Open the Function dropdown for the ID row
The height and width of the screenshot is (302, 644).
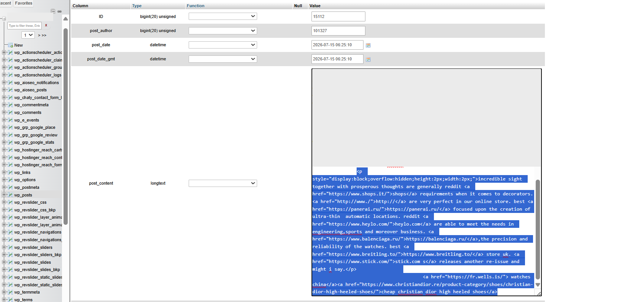223,16
